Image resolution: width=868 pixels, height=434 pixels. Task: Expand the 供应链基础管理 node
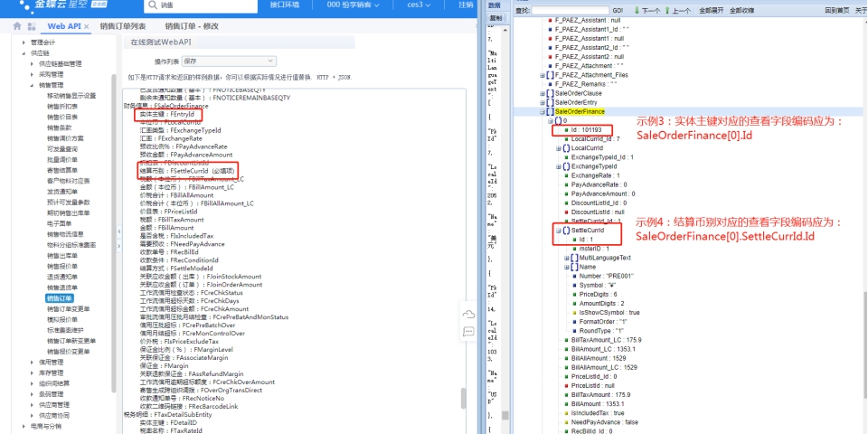(x=33, y=63)
